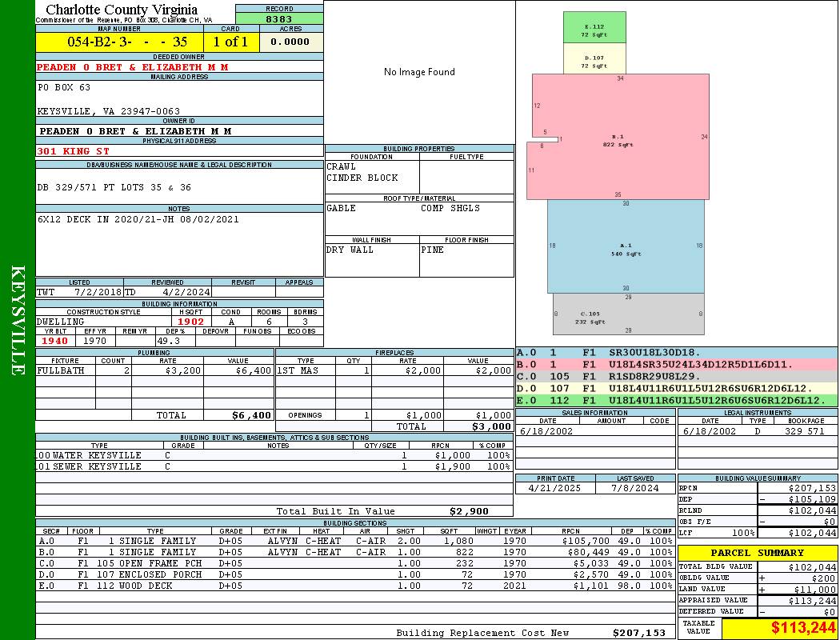The image size is (840, 640).
Task: Select the A.0 sketch vector legend row
Action: pyautogui.click(x=677, y=353)
